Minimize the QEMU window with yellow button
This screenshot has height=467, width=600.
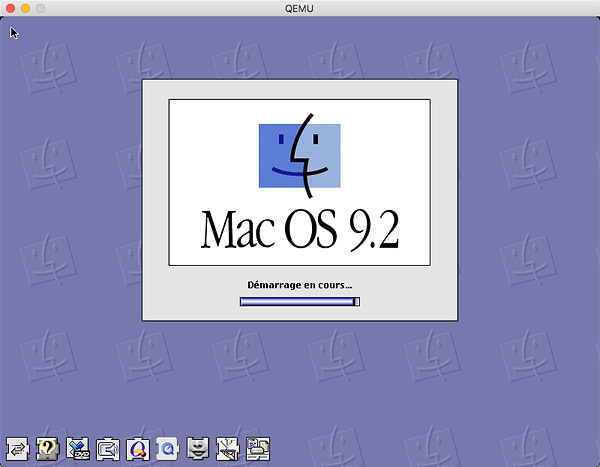coord(25,8)
